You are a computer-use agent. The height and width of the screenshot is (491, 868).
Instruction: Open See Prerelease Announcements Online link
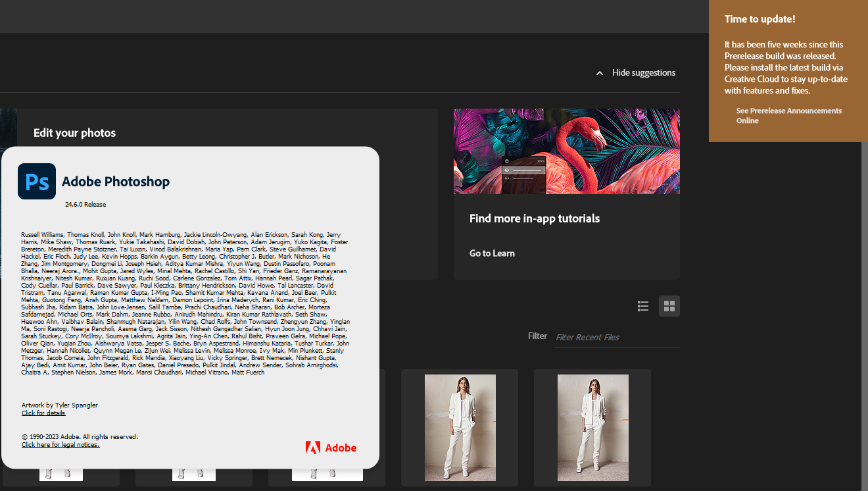click(789, 116)
